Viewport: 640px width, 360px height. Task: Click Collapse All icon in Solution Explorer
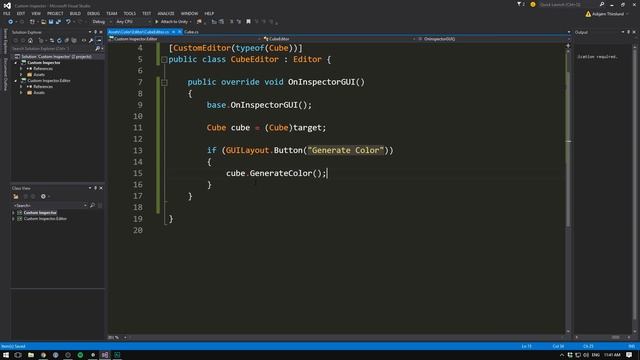click(67, 40)
